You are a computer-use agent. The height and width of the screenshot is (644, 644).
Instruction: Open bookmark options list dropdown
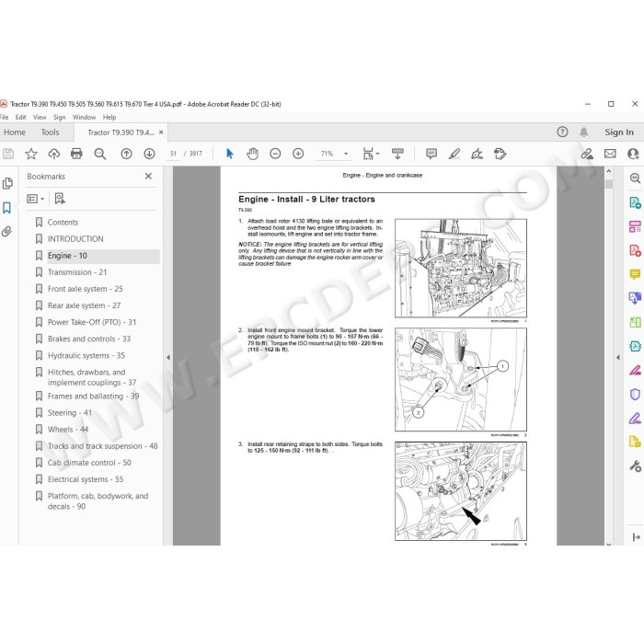(35, 200)
